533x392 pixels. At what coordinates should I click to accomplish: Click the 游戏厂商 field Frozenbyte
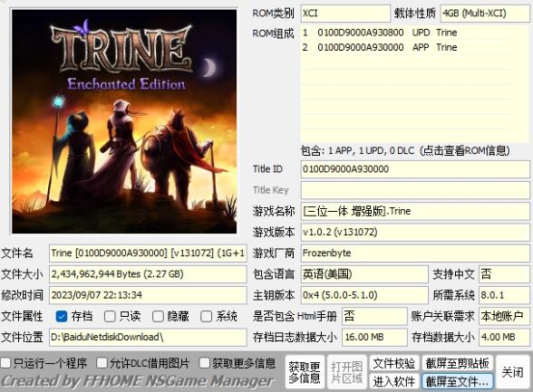pos(415,253)
